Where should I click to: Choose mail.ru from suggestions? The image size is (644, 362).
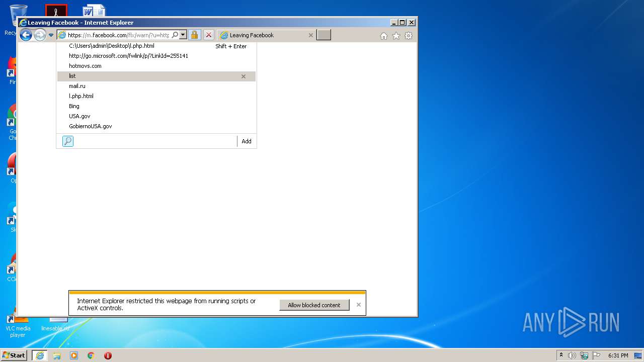156,86
